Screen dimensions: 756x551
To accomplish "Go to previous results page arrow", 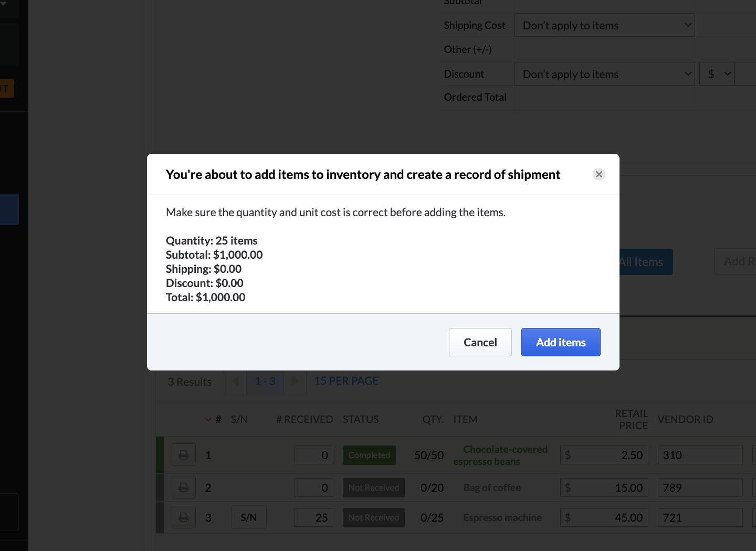I will [236, 381].
